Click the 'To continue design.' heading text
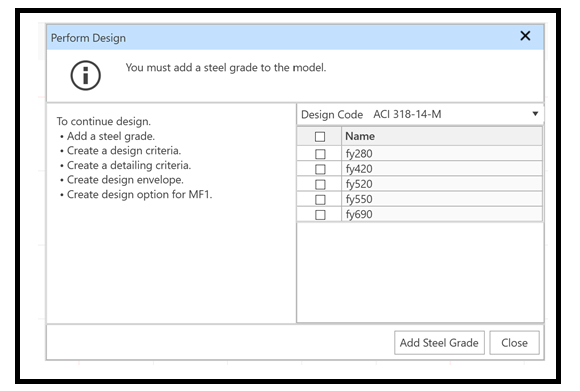The height and width of the screenshot is (391, 580). (104, 121)
